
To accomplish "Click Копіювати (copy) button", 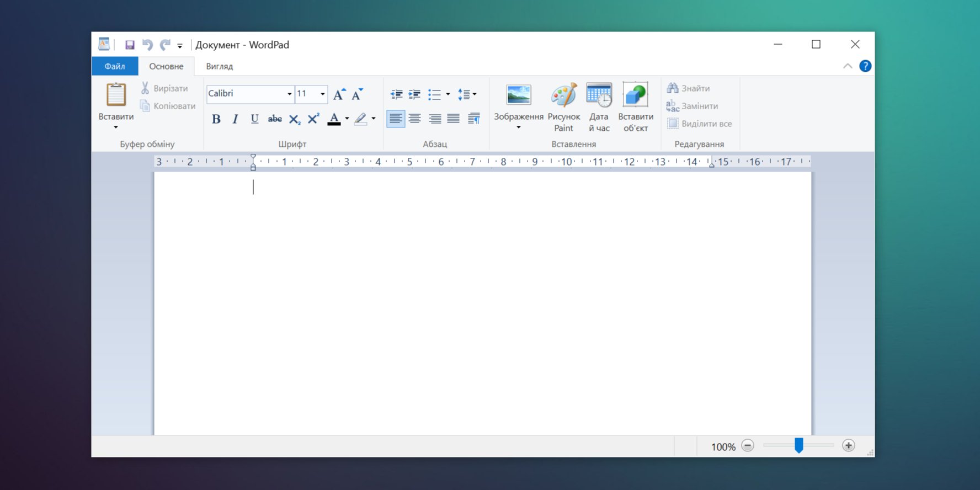I will tap(168, 106).
